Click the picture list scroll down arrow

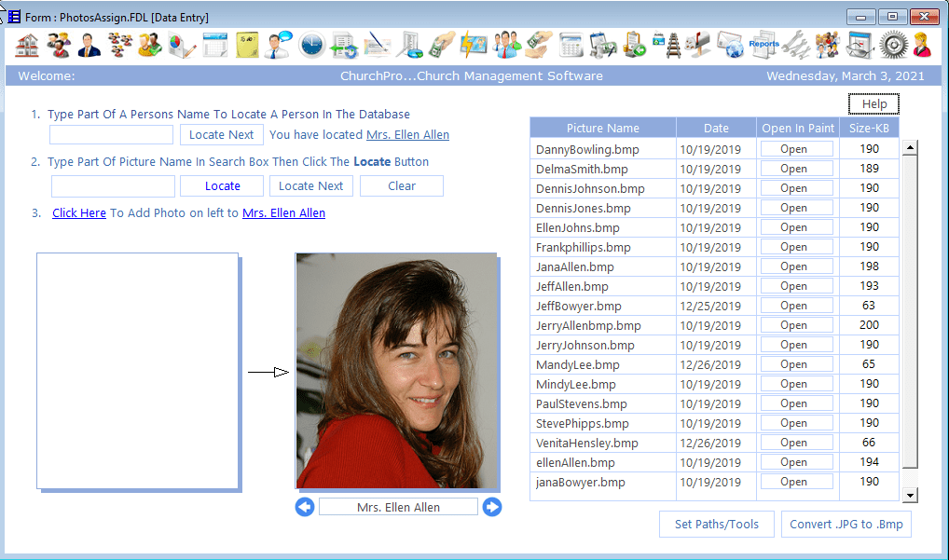(910, 496)
